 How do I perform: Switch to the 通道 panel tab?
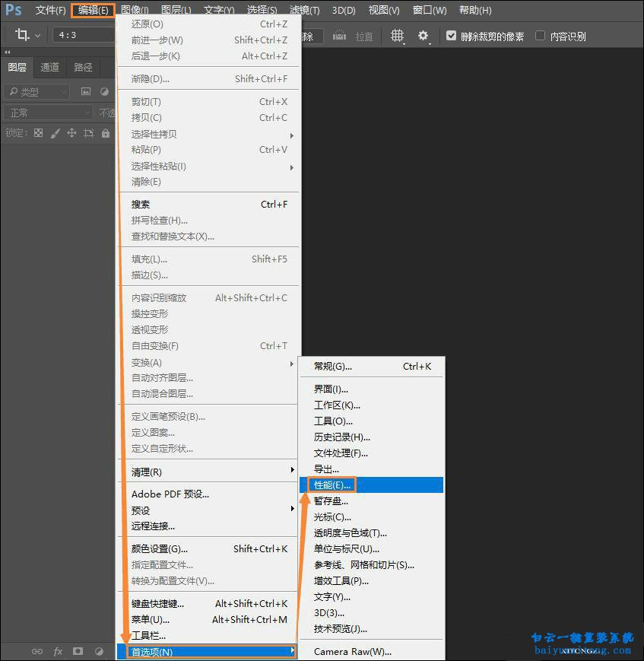(49, 68)
